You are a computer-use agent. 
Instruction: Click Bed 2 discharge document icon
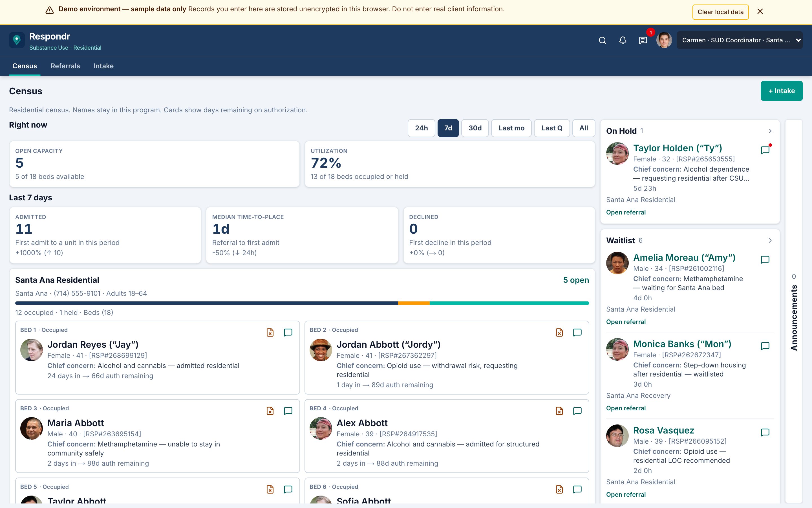point(559,332)
